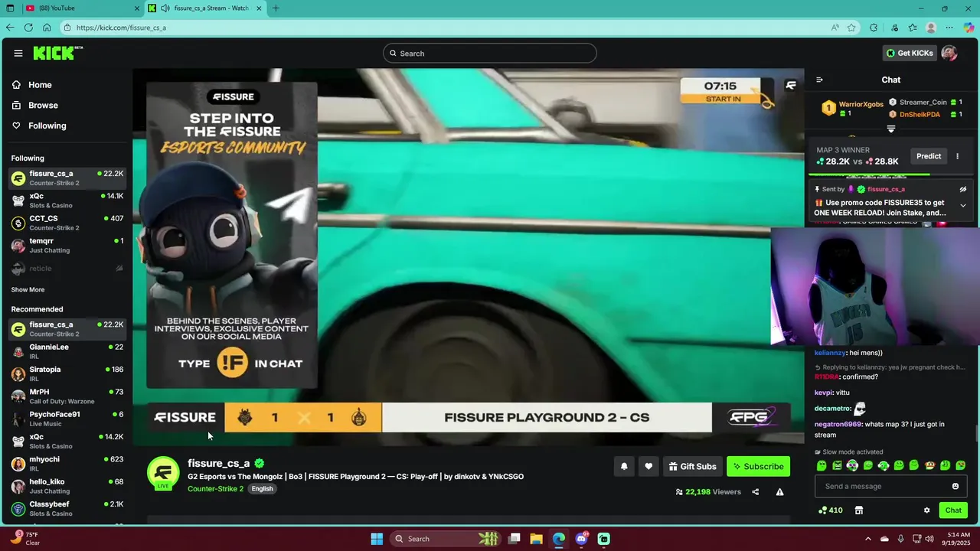Open PsychoFace91 recommended channel

pyautogui.click(x=67, y=419)
